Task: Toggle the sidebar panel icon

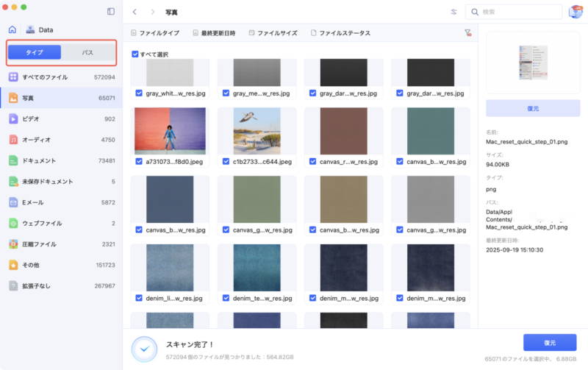Action: point(111,12)
